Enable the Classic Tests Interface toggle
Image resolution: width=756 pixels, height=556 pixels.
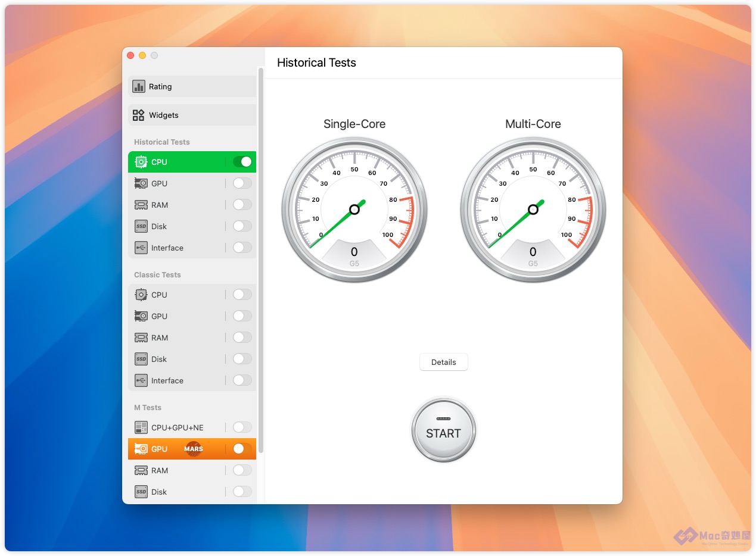click(x=242, y=380)
